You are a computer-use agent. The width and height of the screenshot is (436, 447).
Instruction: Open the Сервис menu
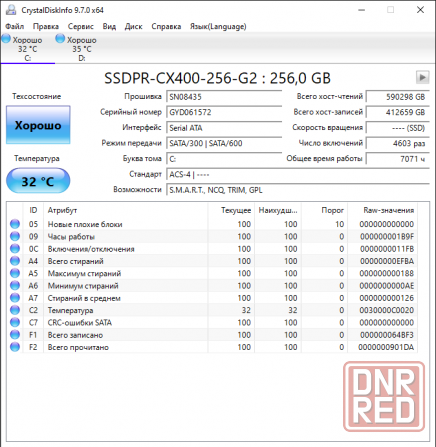point(81,26)
